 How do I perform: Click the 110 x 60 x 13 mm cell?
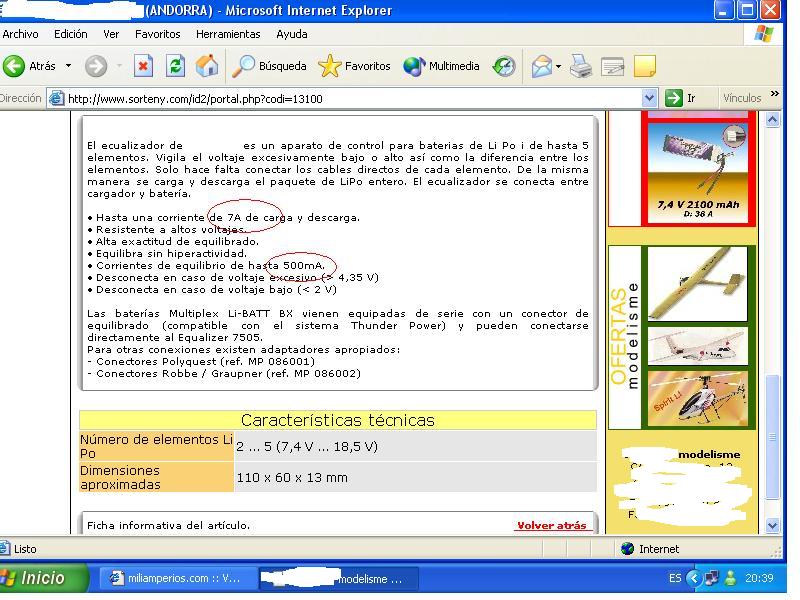coord(415,478)
